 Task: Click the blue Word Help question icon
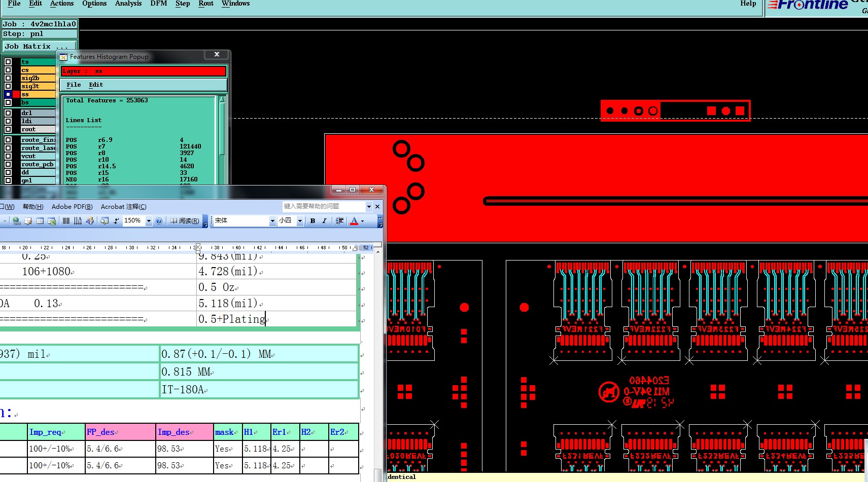pyautogui.click(x=159, y=221)
